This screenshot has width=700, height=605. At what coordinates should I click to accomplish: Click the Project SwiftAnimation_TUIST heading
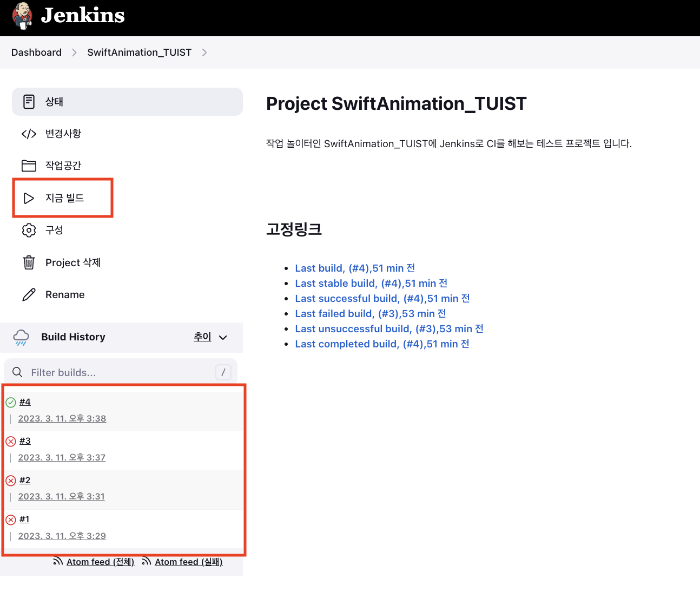pyautogui.click(x=397, y=103)
